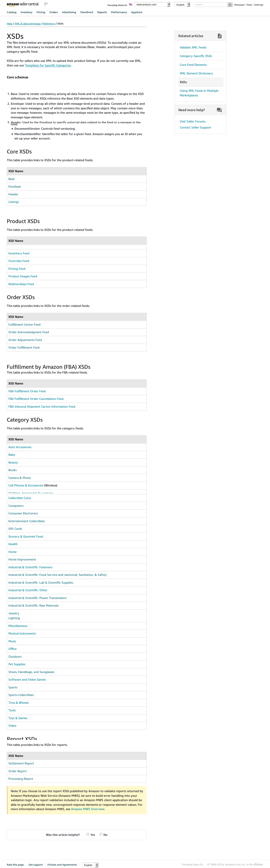270x868 pixels.
Task: Click the Need more help chat icon
Action: pyautogui.click(x=219, y=110)
